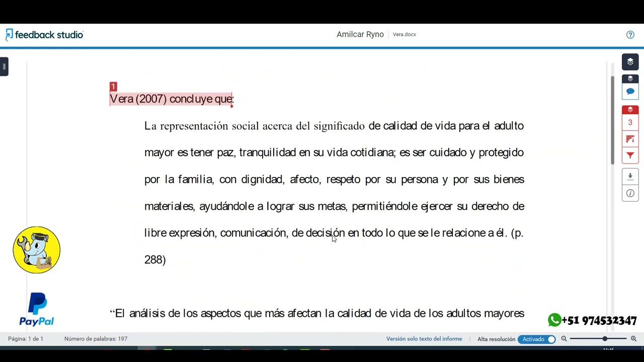
Task: Click highlighted text Vera (2007) concluye que
Action: pos(172,99)
